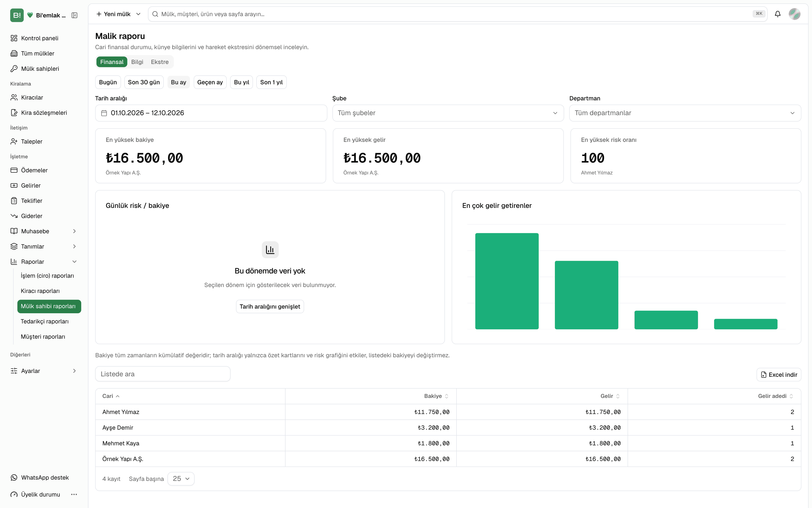Collapse Raporlar submenu
This screenshot has height=508, width=812.
[x=74, y=262]
